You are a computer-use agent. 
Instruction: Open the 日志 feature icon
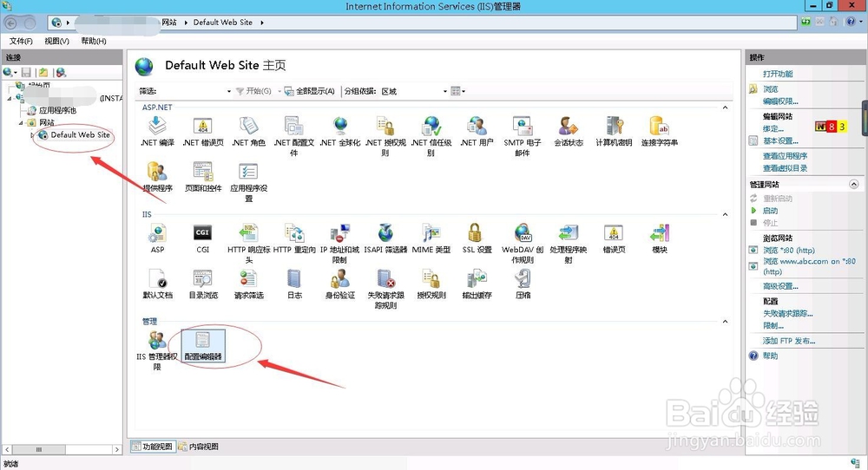coord(294,284)
